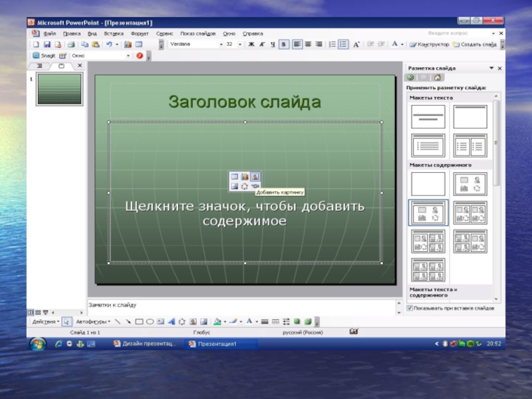Align text to the right
532x399 pixels.
(x=319, y=45)
